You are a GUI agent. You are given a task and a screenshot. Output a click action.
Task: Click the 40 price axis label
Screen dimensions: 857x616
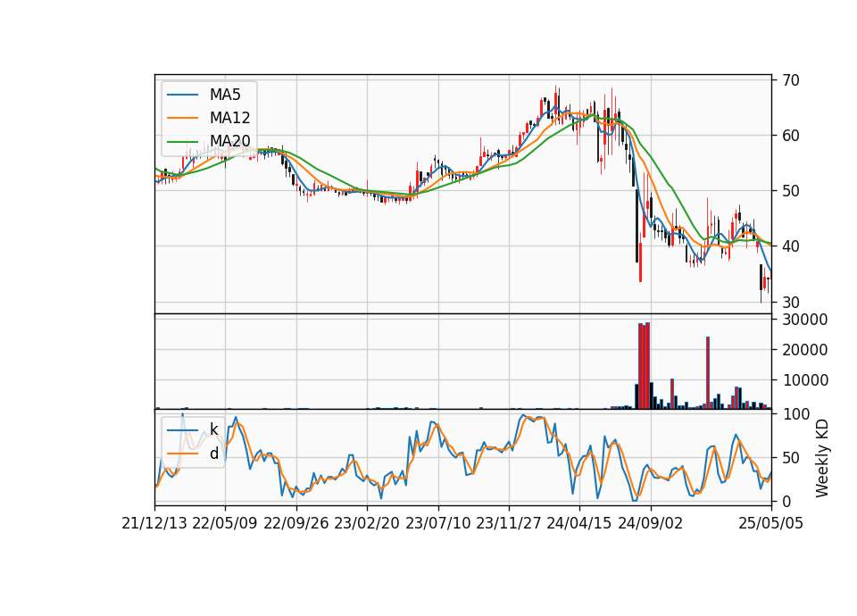(791, 246)
